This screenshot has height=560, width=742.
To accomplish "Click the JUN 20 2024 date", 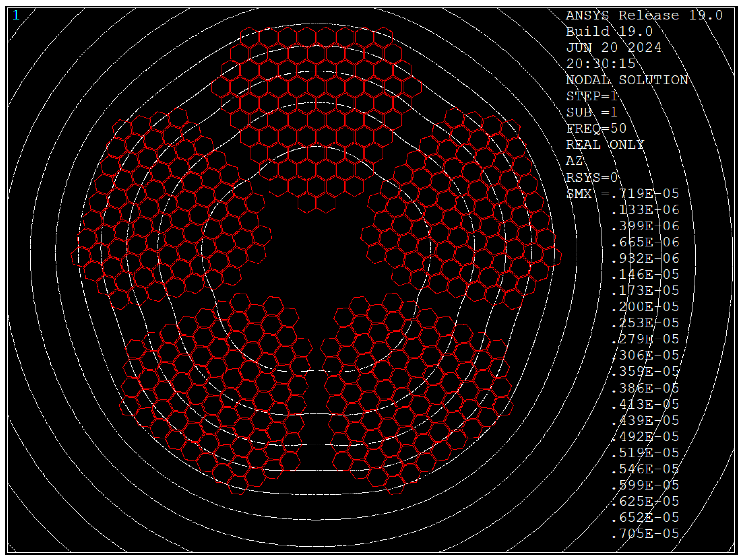I will click(x=613, y=48).
